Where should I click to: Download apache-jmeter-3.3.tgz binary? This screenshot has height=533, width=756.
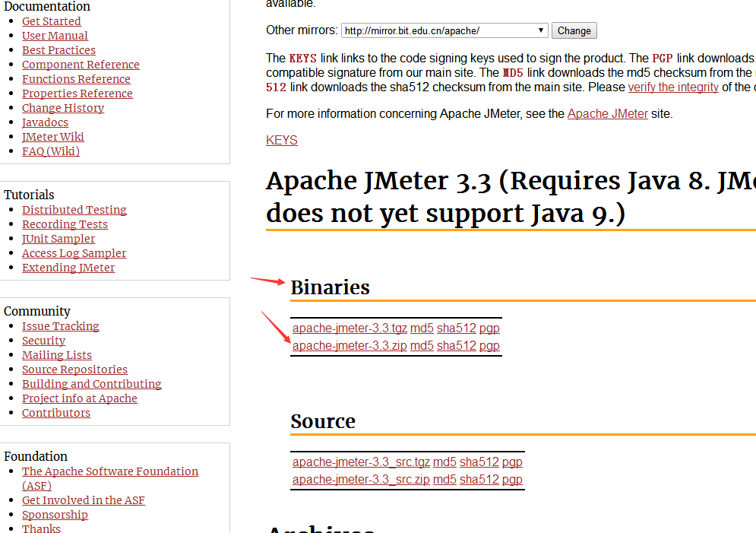[350, 328]
